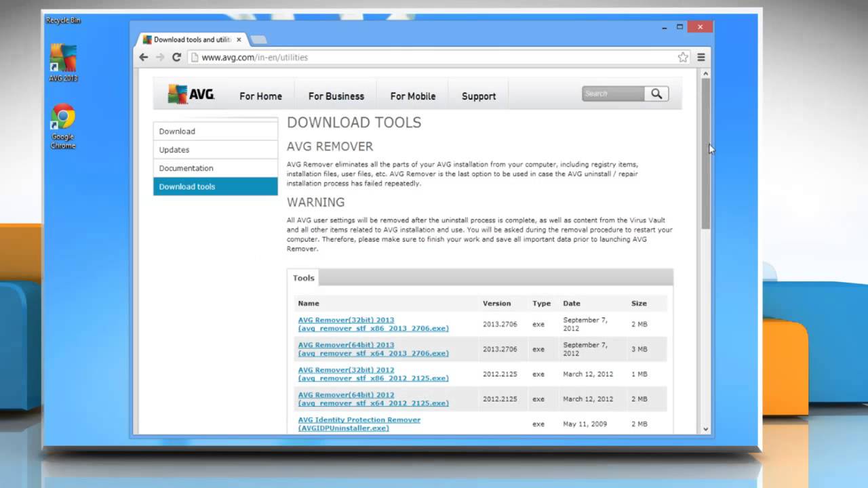Open Recycle Bin on desktop
868x488 pixels.
tap(63, 20)
